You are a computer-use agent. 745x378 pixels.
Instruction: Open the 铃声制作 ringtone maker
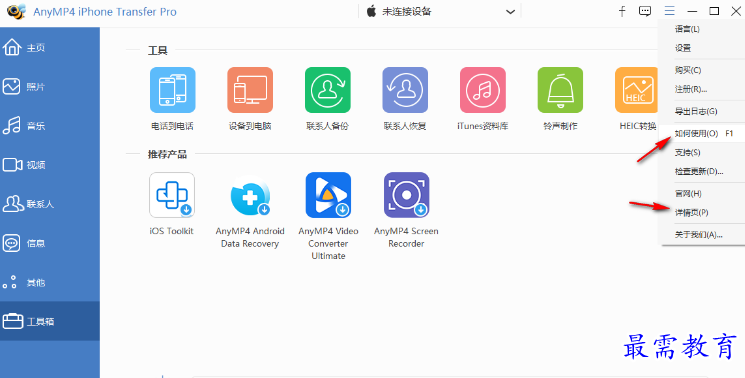tap(560, 90)
